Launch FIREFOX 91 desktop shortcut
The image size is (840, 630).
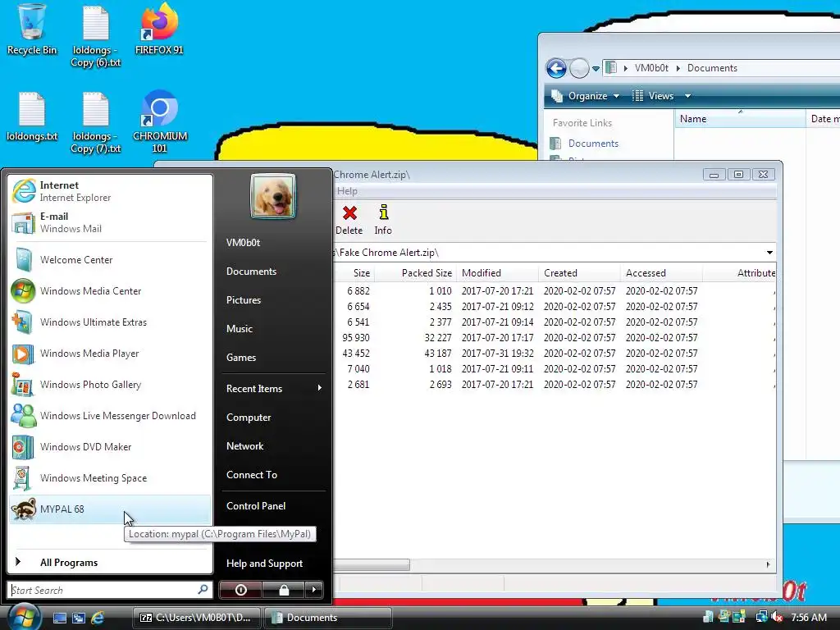tap(159, 30)
